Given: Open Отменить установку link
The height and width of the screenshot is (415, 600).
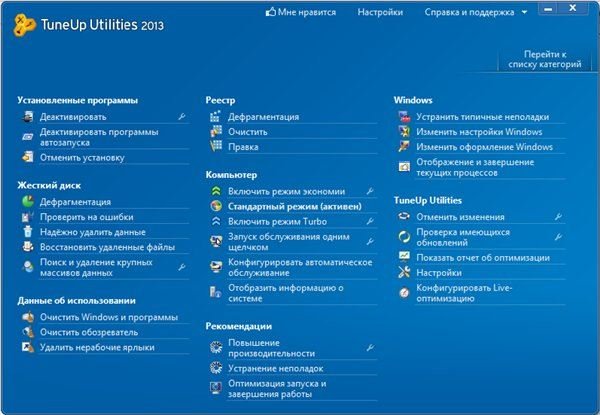Looking at the screenshot, I should click(82, 157).
